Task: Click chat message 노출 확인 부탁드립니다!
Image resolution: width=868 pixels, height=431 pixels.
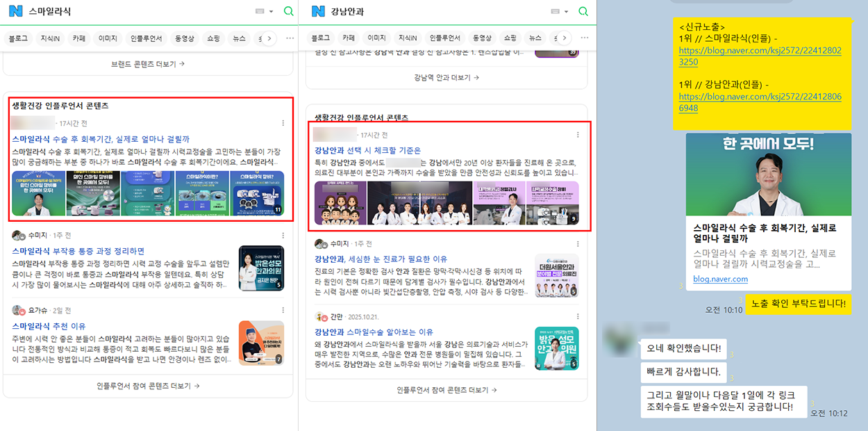Action: click(x=799, y=304)
